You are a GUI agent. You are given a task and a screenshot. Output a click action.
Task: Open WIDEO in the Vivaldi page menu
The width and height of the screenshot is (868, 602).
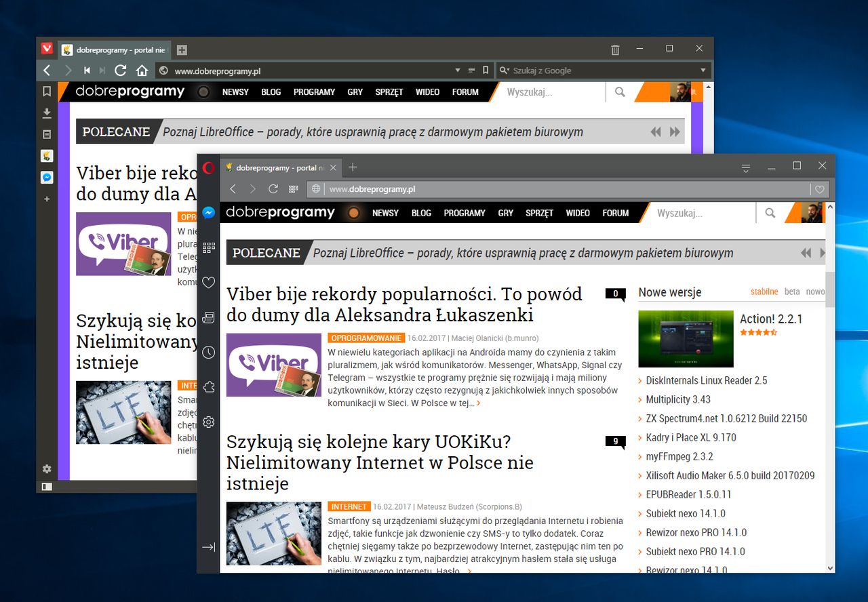pos(427,92)
